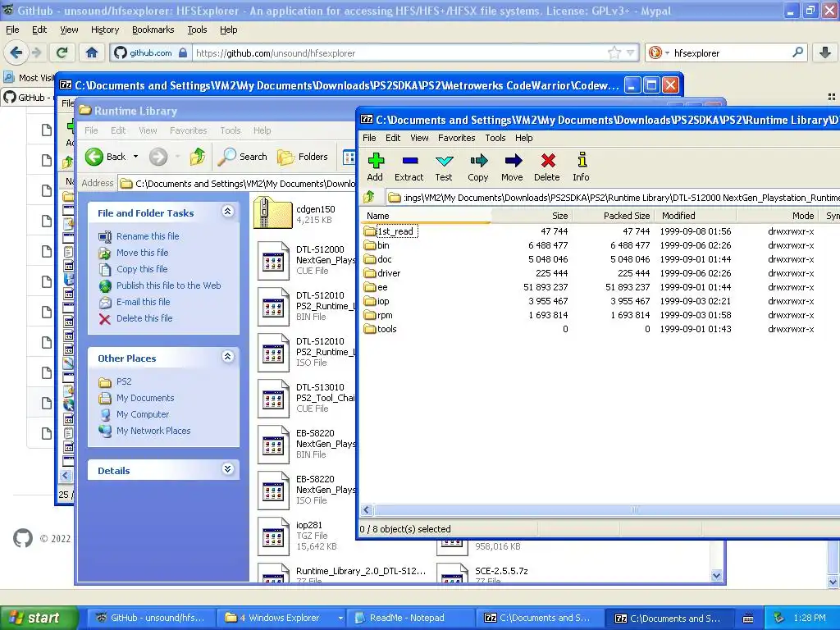Open File menu in front 7-Zip window
The height and width of the screenshot is (630, 840).
369,138
